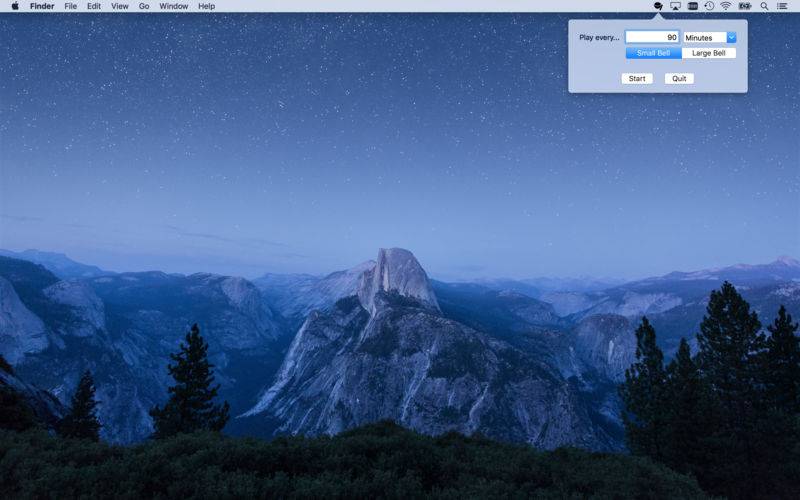The width and height of the screenshot is (800, 500).
Task: Open the Edit menu
Action: (x=94, y=6)
